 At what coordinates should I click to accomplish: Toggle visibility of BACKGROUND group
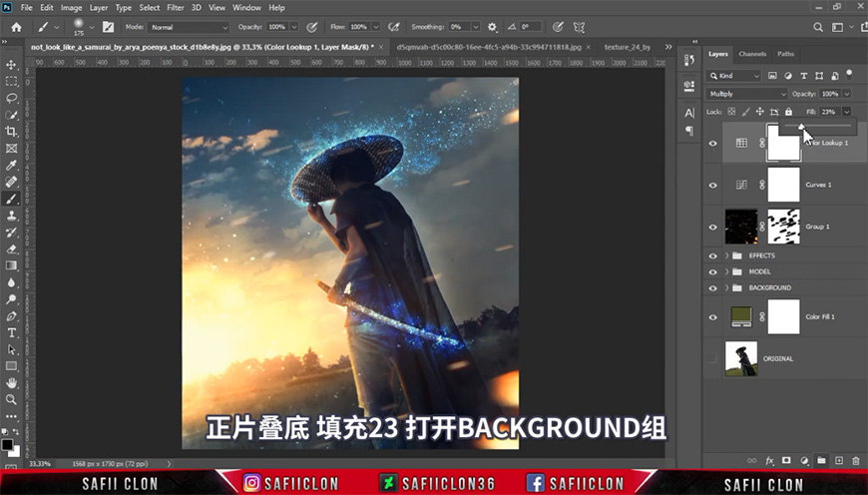pos(713,288)
